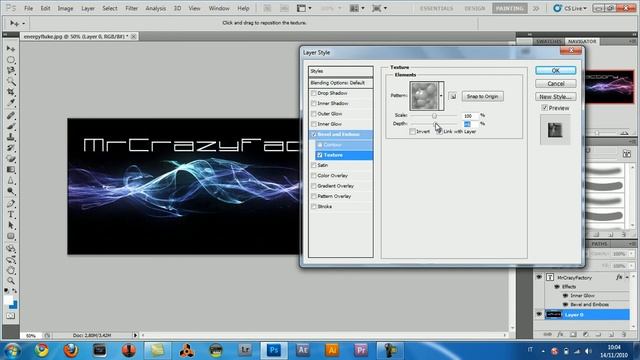640x360 pixels.
Task: Open Chrome from the taskbar
Action: 41,350
